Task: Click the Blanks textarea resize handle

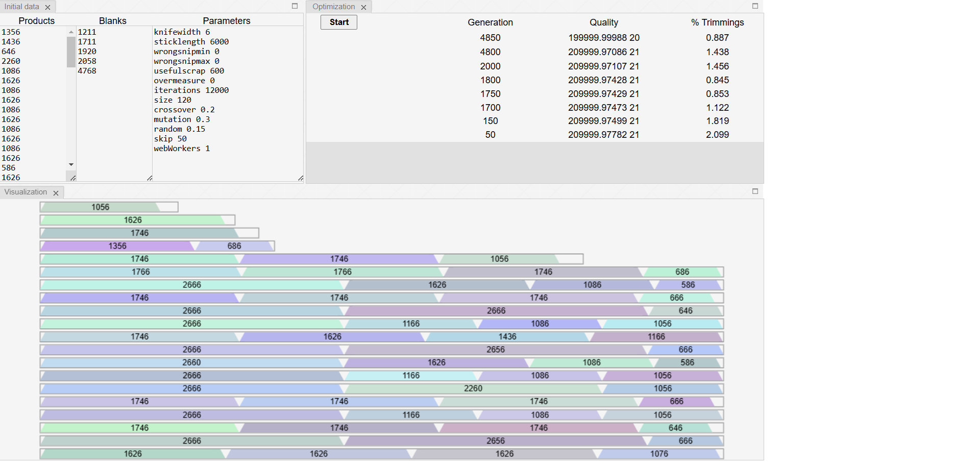Action: coord(149,178)
